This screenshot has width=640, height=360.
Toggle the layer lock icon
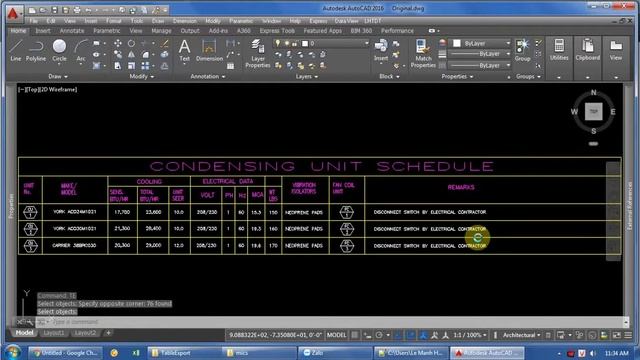pos(295,43)
